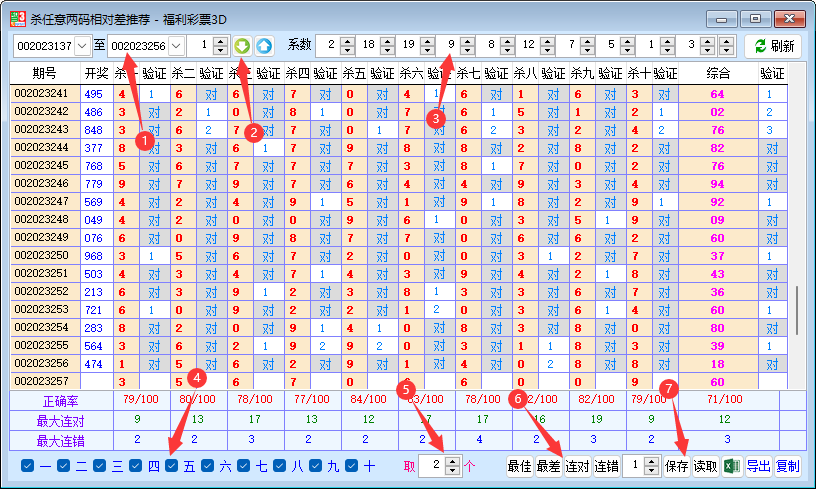
Task: Click the 复制 copy link
Action: click(x=788, y=466)
